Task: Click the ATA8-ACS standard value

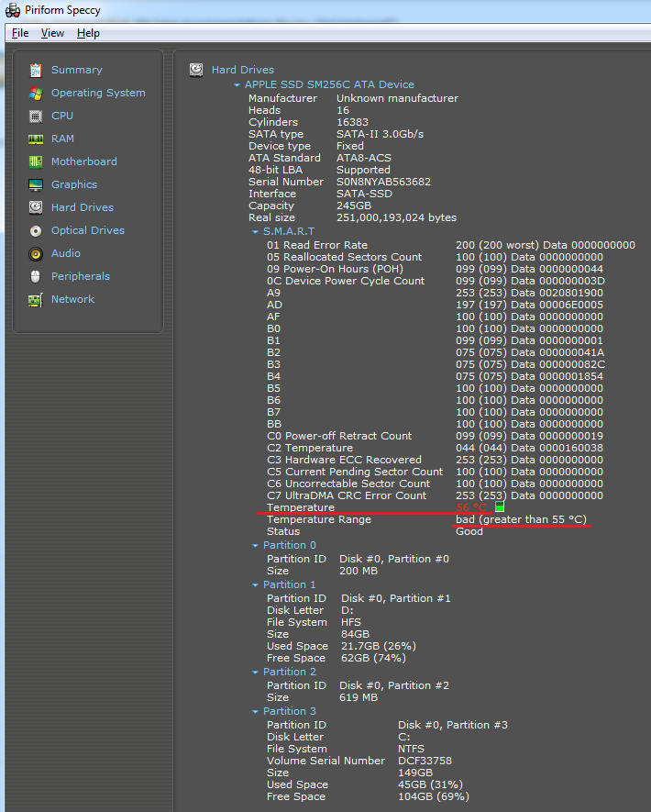Action: point(364,158)
